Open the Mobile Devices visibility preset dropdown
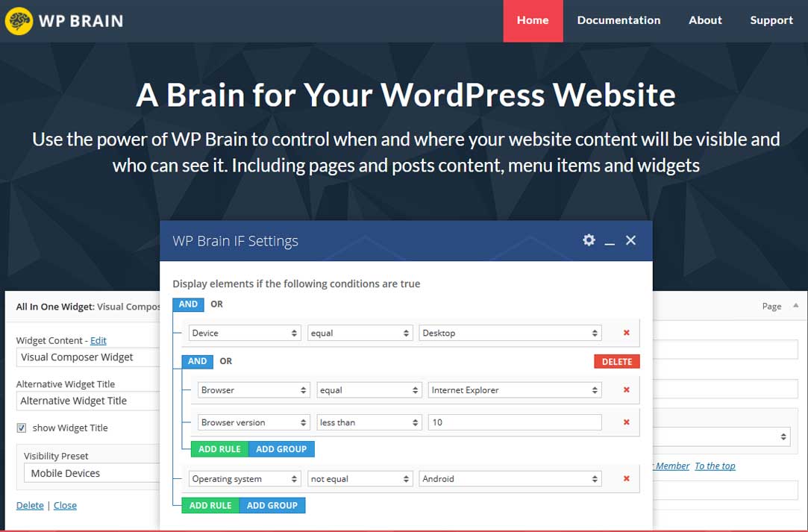Screen dimensions: 808x532 [x=91, y=472]
